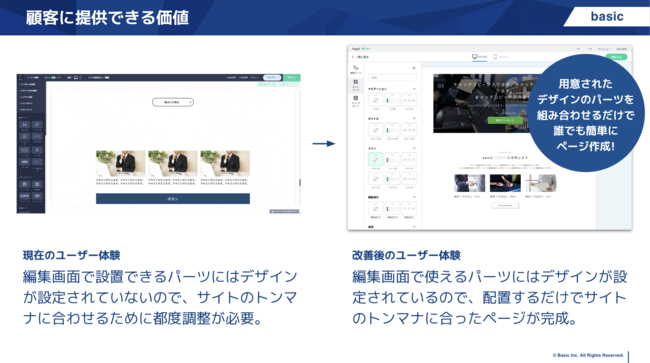The height and width of the screenshot is (363, 650).
Task: Click the dark blue ボタン button on canvas
Action: coord(173,199)
